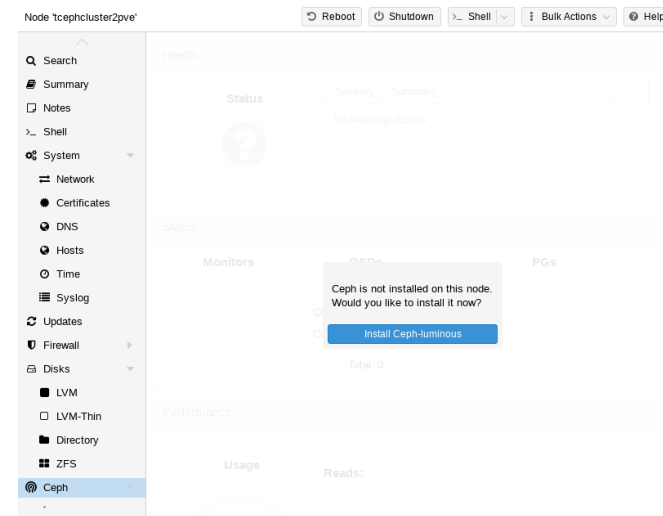Open the Updates menu item
663x516 pixels.
coord(82,321)
